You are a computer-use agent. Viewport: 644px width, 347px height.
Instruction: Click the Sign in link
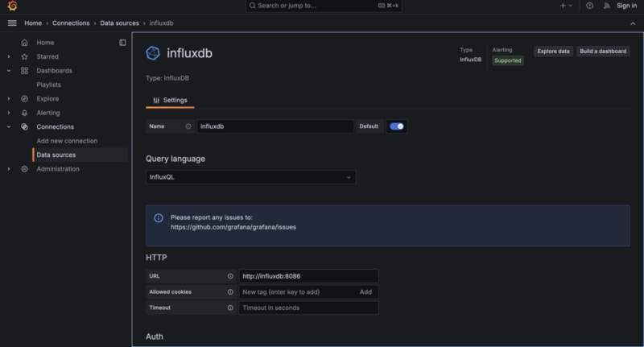626,6
